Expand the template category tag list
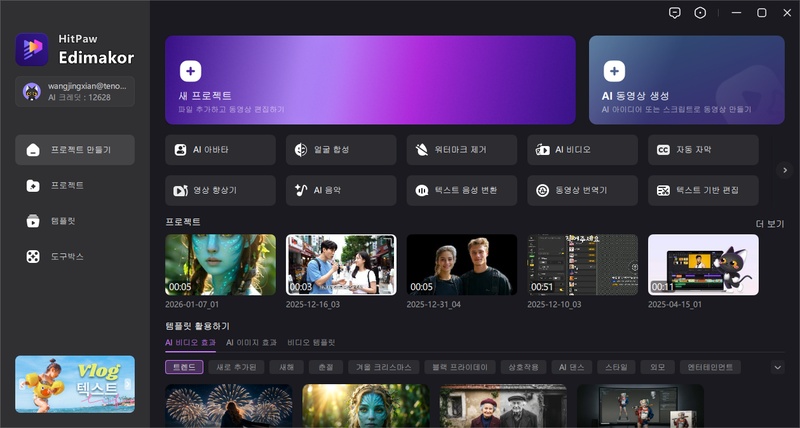Image resolution: width=800 pixels, height=428 pixels. click(778, 367)
